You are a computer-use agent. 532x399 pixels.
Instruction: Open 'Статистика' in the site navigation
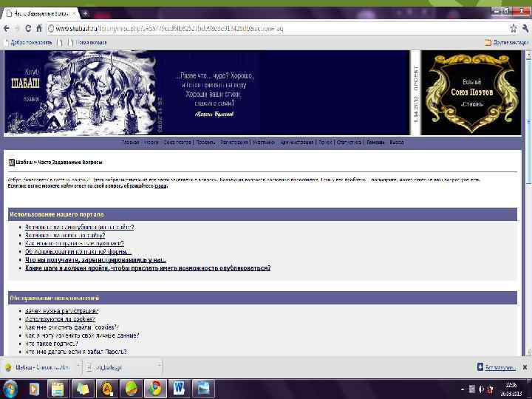coord(349,142)
